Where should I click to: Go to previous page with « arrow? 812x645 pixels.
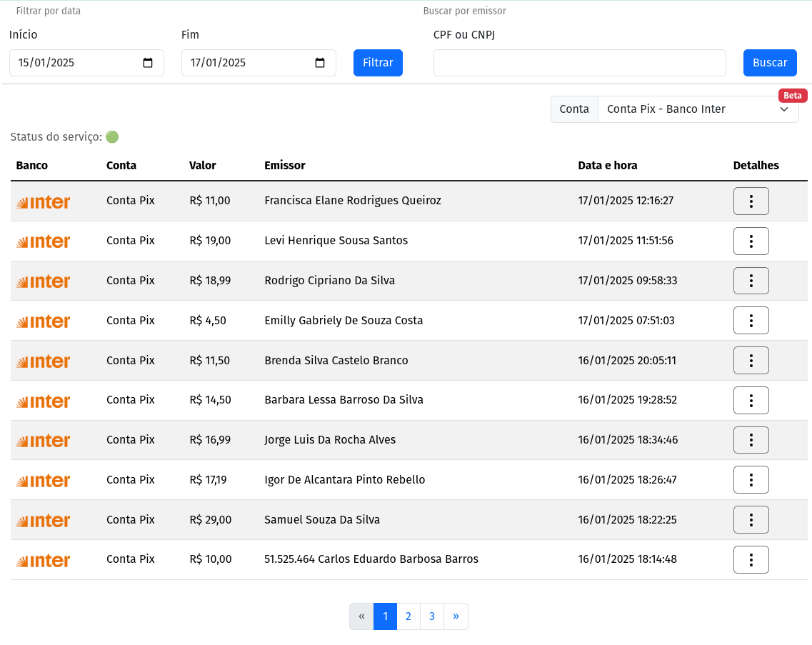point(361,616)
